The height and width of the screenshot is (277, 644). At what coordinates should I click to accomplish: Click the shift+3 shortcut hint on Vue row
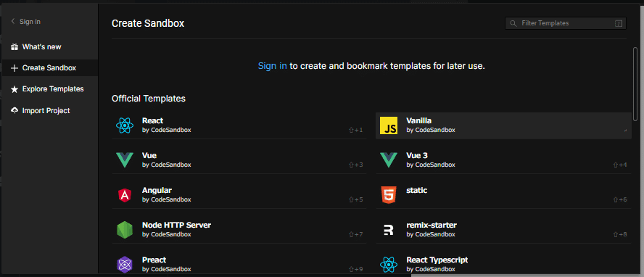pyautogui.click(x=355, y=165)
